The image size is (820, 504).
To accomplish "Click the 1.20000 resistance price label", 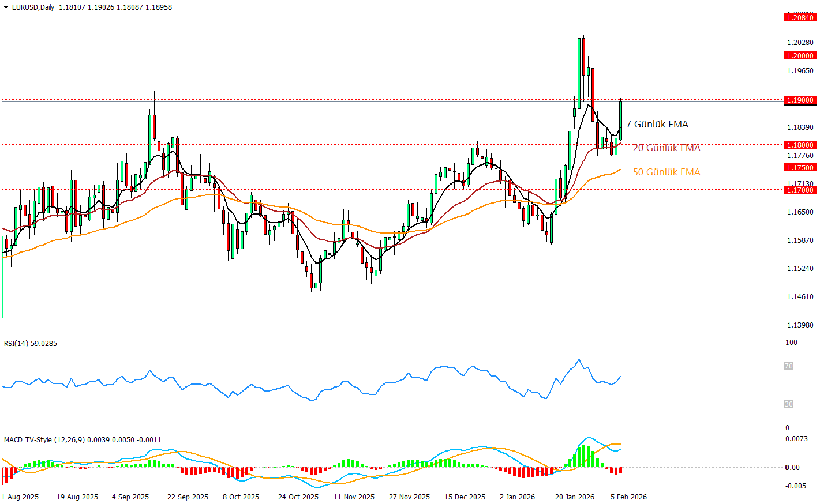I will [800, 56].
